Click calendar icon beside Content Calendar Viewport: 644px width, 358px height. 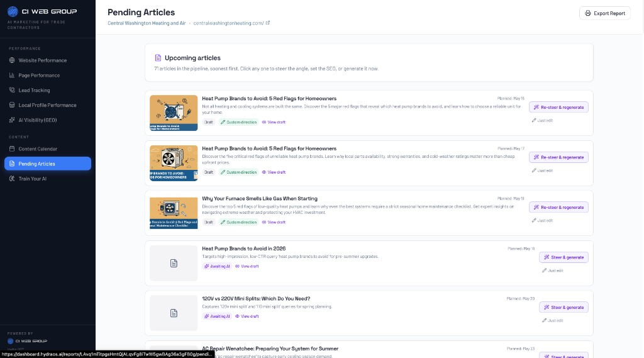click(12, 148)
